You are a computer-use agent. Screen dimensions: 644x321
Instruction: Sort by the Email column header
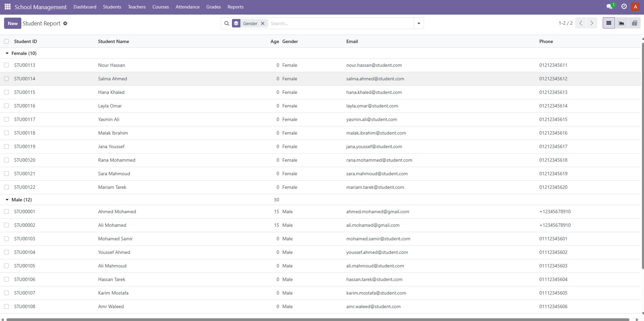click(x=352, y=41)
